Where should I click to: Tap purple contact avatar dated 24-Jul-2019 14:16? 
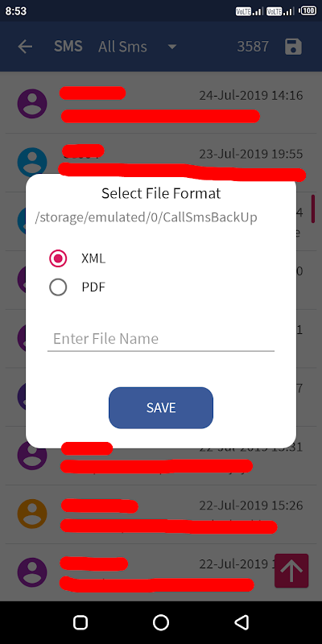pyautogui.click(x=32, y=104)
